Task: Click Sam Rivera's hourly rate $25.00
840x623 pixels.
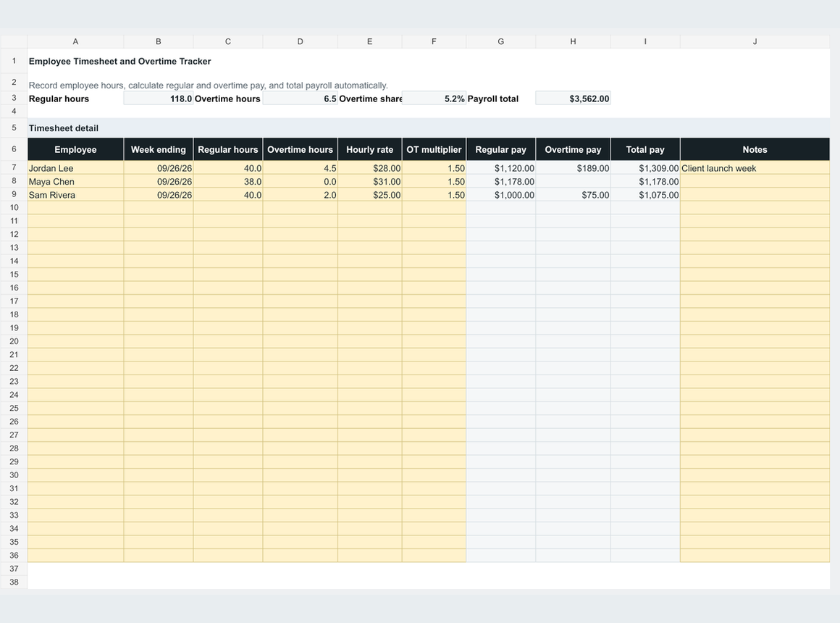Action: [369, 195]
